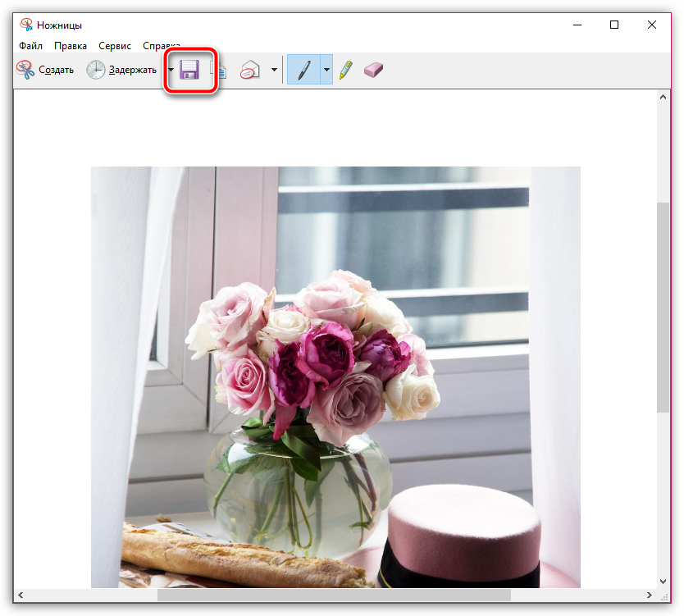The width and height of the screenshot is (684, 616).
Task: Open the Сервис menu
Action: 115,46
